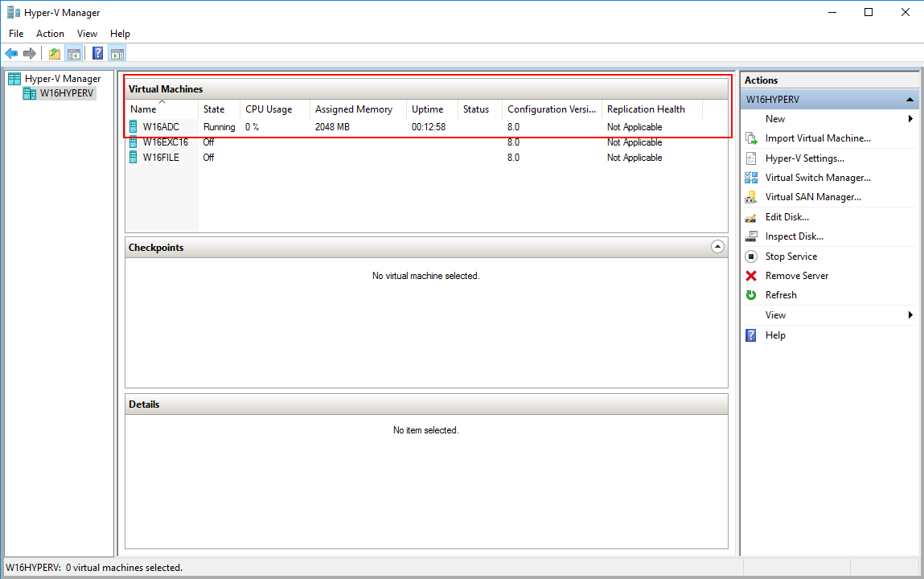Viewport: 924px width, 579px height.
Task: Click Edit Disk... action
Action: click(787, 217)
